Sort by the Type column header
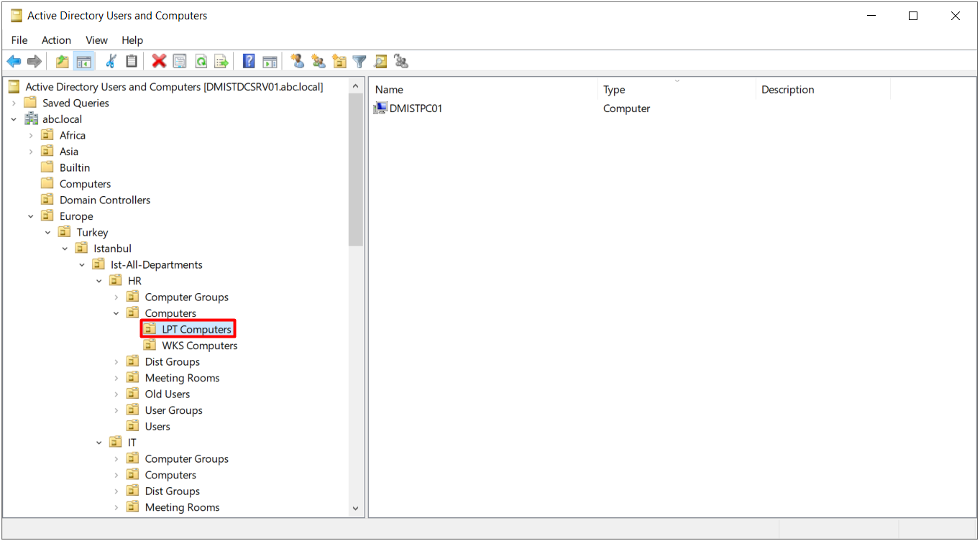This screenshot has width=980, height=541. [677, 90]
